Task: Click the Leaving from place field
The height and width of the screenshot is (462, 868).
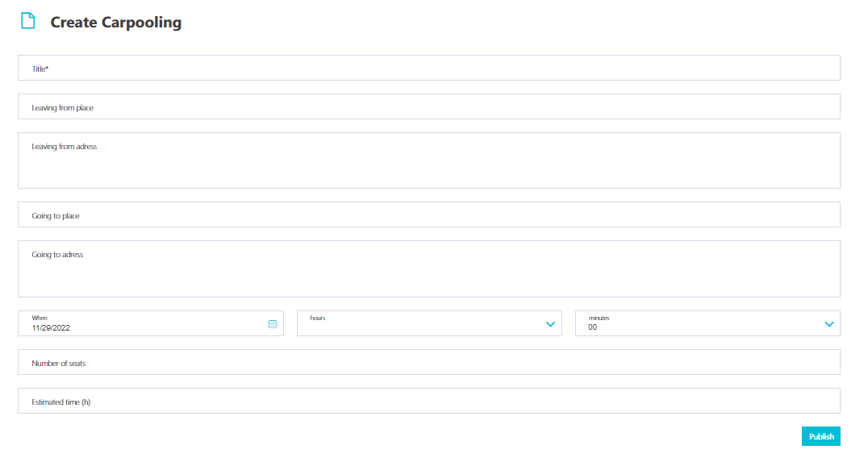Action: pyautogui.click(x=429, y=106)
